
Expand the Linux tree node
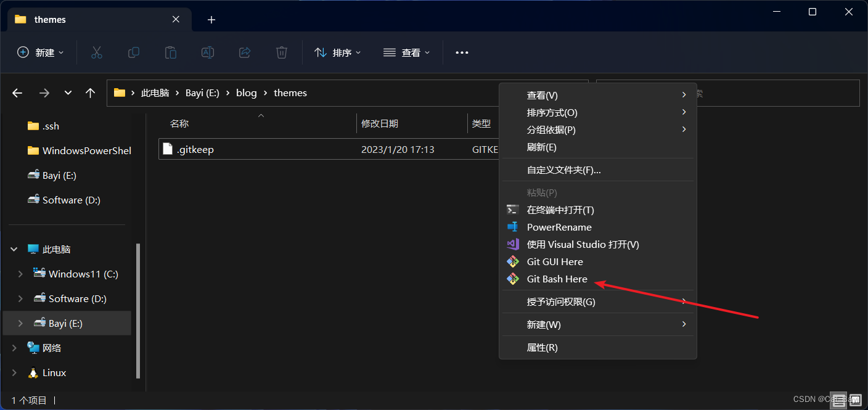[x=14, y=372]
